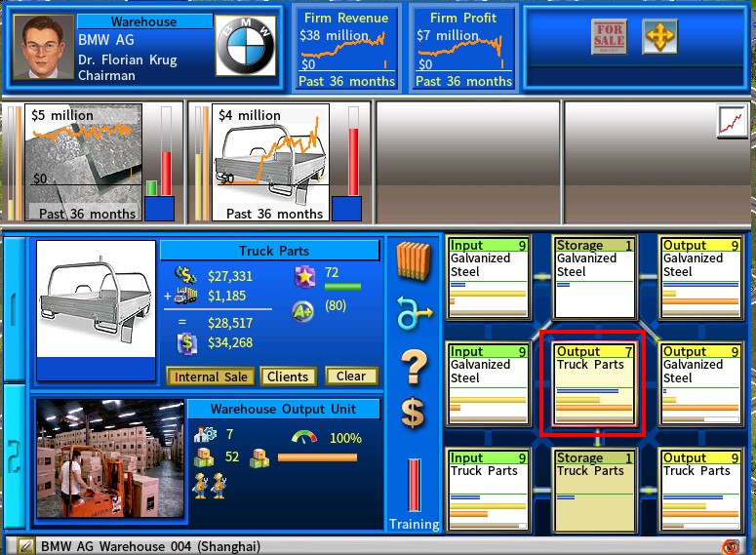Click the pencil rename icon in the status bar
Screen dimensions: 756x555
pyautogui.click(x=26, y=546)
